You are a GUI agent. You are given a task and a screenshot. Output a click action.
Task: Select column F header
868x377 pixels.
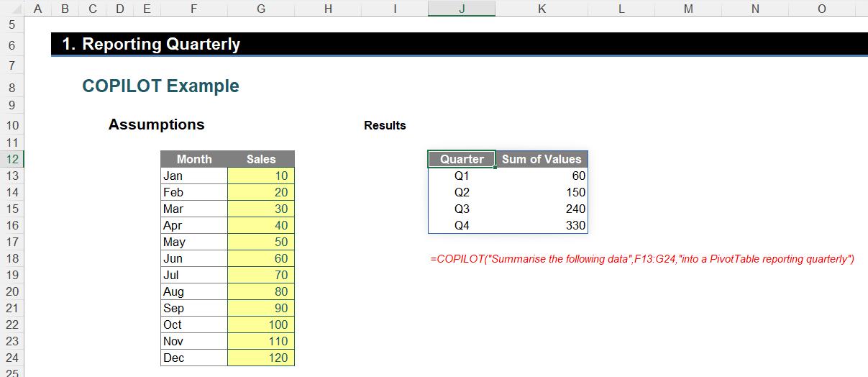click(193, 9)
